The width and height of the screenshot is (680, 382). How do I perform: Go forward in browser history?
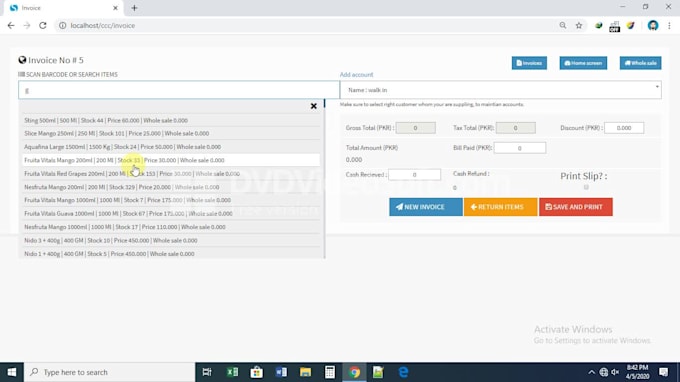coord(27,26)
